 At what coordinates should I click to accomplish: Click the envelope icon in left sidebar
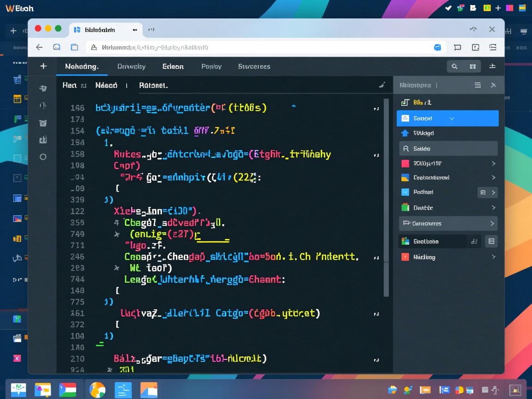pos(43,123)
